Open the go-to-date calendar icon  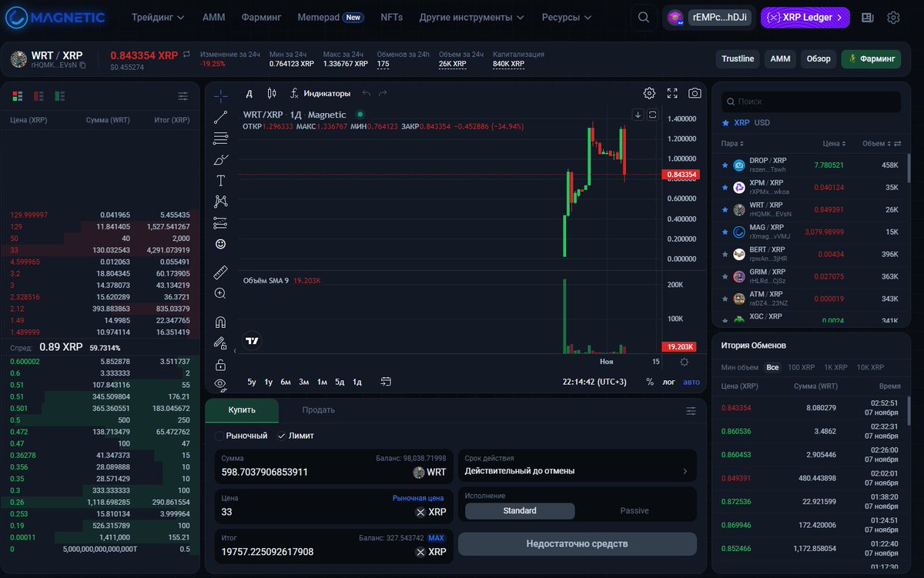pos(386,382)
